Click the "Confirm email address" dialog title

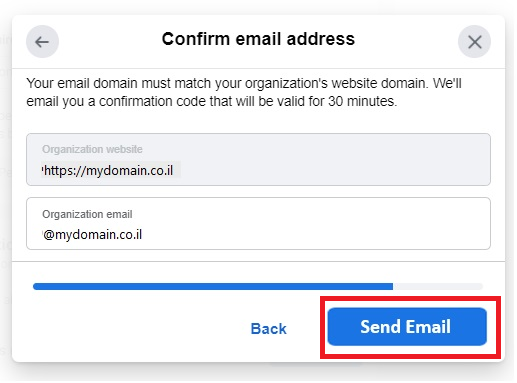click(258, 39)
